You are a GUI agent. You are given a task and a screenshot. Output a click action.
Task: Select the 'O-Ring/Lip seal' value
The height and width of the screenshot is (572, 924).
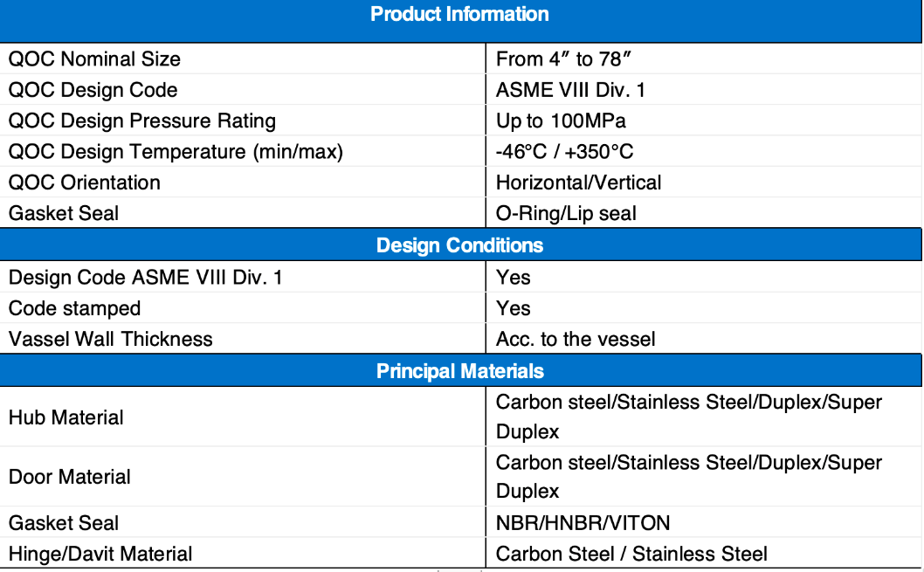[x=566, y=213]
